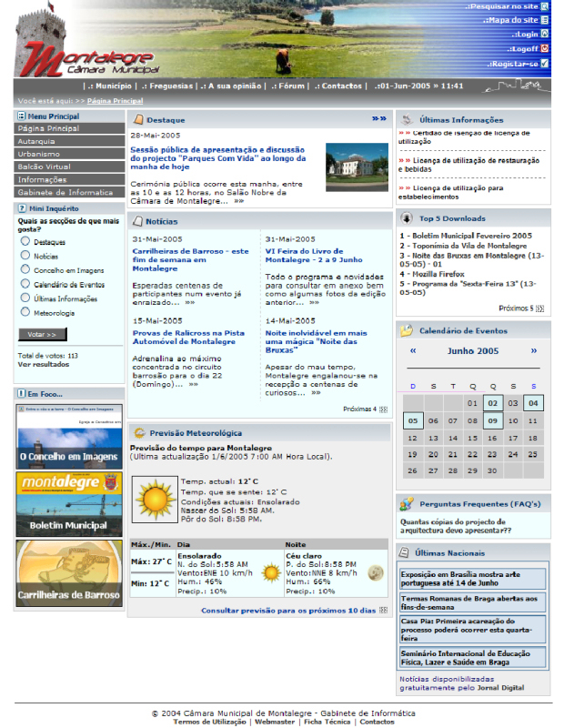Viewport: 564px width, 728px height.
Task: Click Webmaster footer link
Action: pyautogui.click(x=275, y=722)
